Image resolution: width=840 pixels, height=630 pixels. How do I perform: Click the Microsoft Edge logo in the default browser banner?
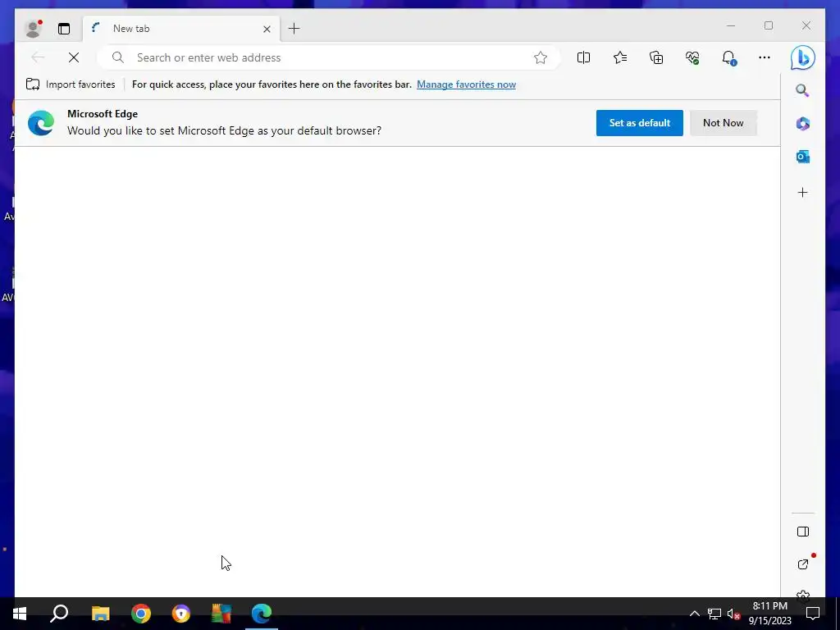click(x=41, y=123)
